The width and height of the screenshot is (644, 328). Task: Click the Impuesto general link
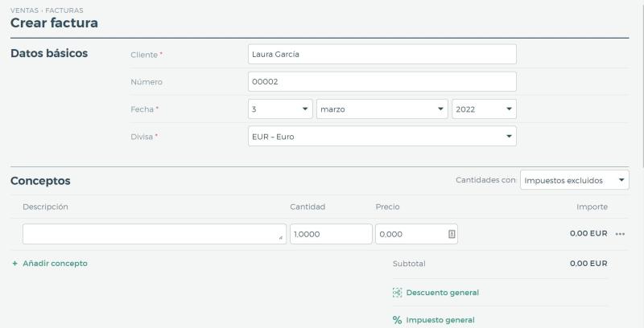440,320
